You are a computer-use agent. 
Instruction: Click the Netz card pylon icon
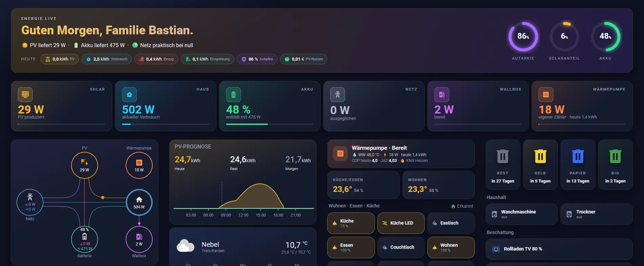point(337,95)
